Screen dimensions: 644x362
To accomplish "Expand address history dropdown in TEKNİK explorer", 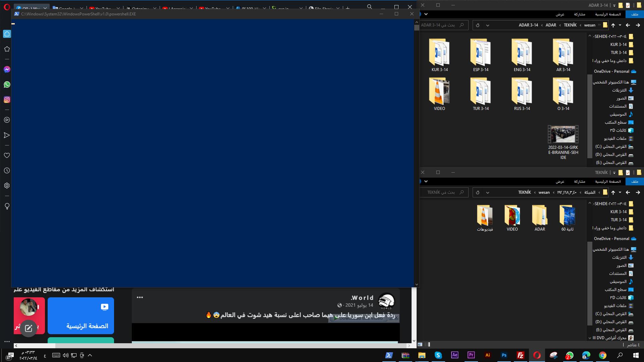I will coord(488,192).
